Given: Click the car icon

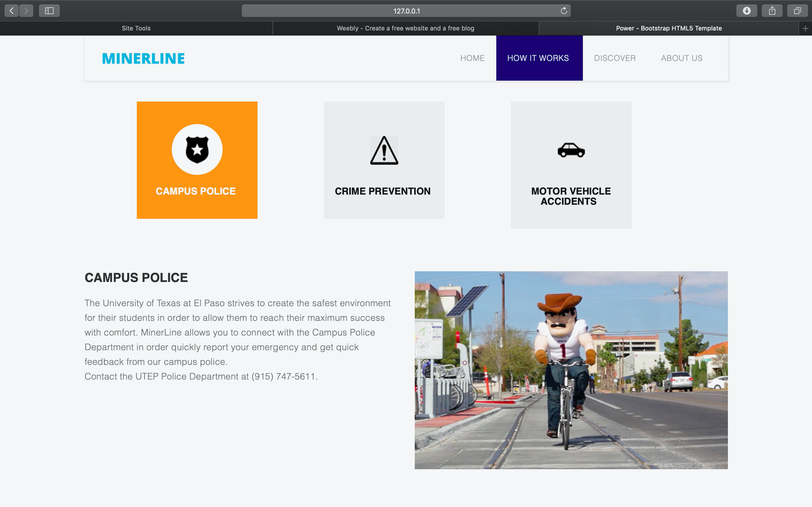Looking at the screenshot, I should (571, 150).
